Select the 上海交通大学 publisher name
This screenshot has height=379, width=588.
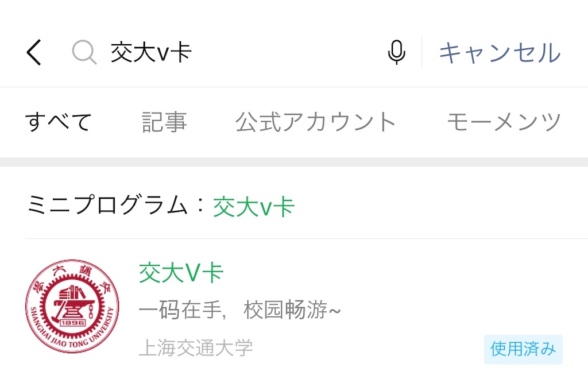tap(196, 347)
